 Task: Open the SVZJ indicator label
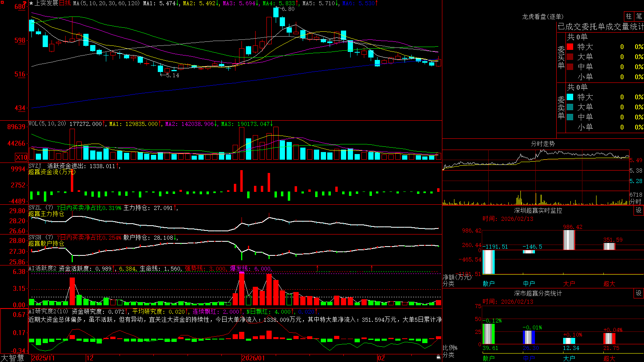[x=35, y=166]
